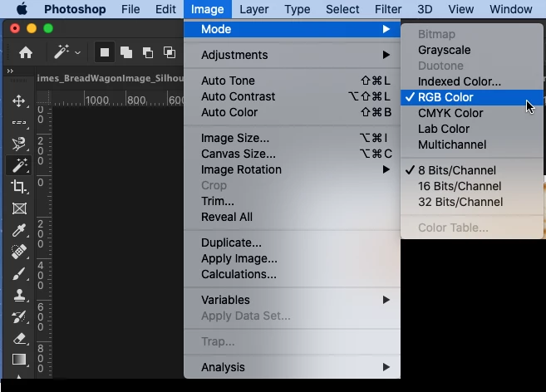
Task: Choose Reveal All
Action: [293, 217]
